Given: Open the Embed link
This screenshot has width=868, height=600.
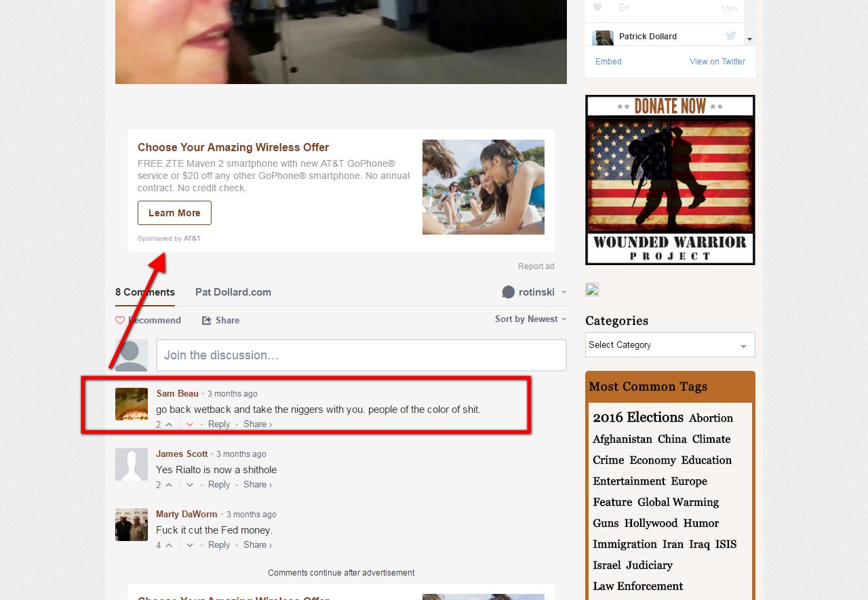Looking at the screenshot, I should 608,62.
